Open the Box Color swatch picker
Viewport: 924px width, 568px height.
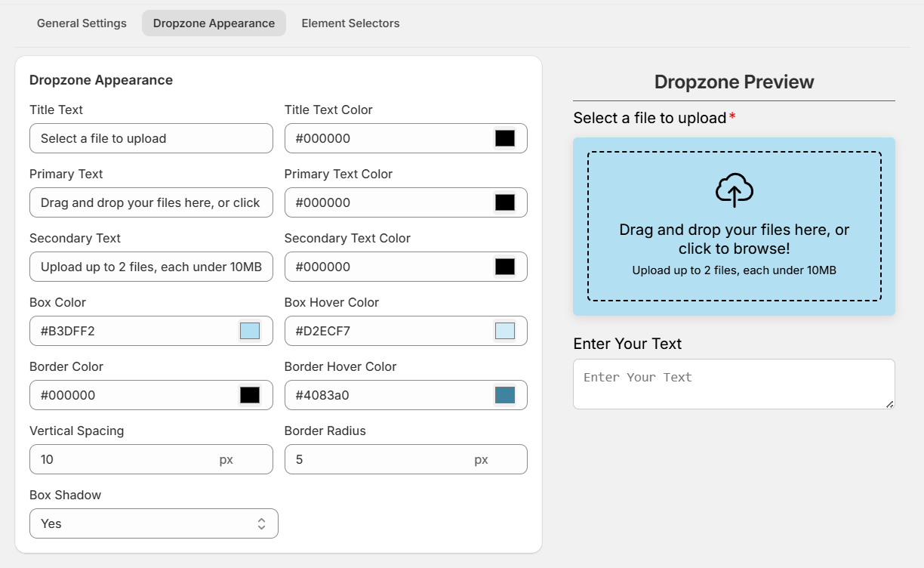250,331
